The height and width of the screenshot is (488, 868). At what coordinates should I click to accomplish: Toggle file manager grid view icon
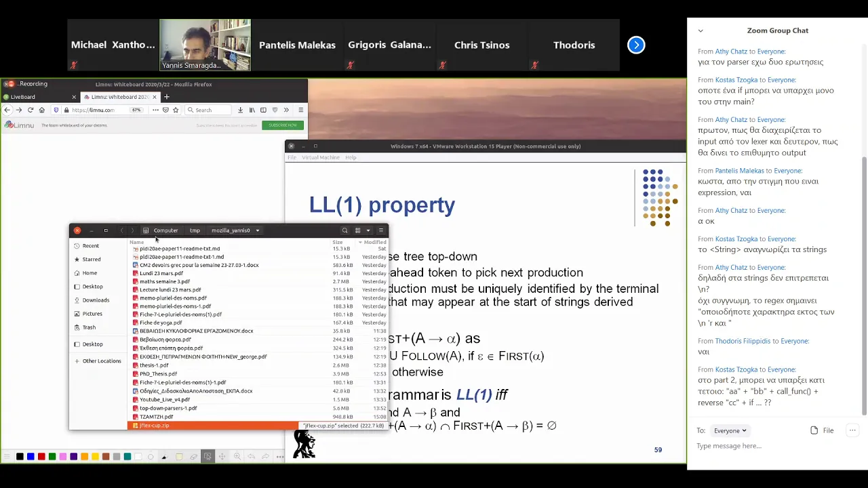pos(357,230)
